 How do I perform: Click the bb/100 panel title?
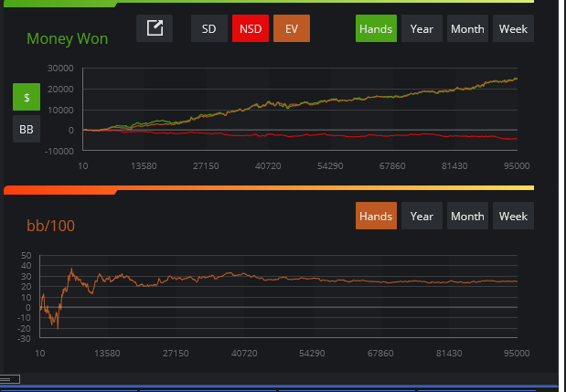[50, 224]
